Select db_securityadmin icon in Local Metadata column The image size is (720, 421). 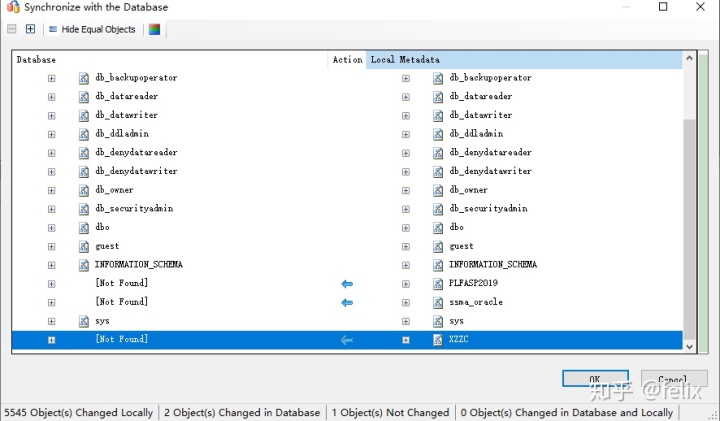(438, 209)
